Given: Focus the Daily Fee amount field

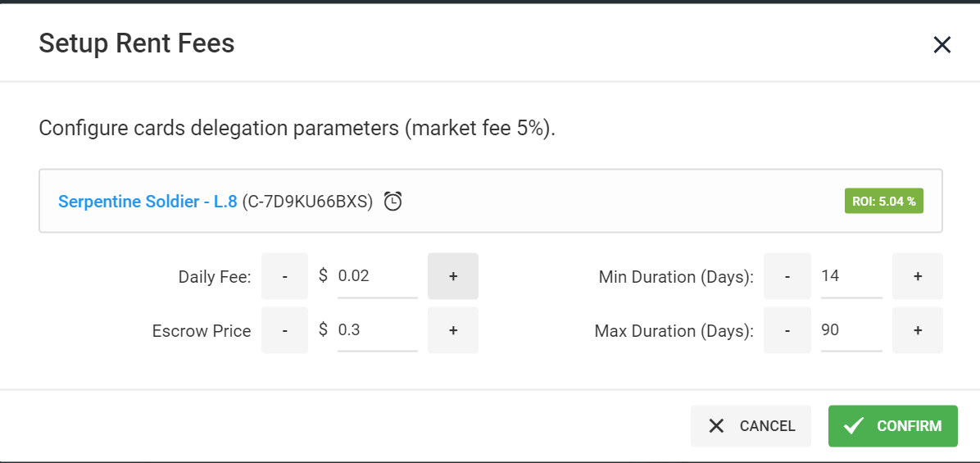Looking at the screenshot, I should click(378, 276).
